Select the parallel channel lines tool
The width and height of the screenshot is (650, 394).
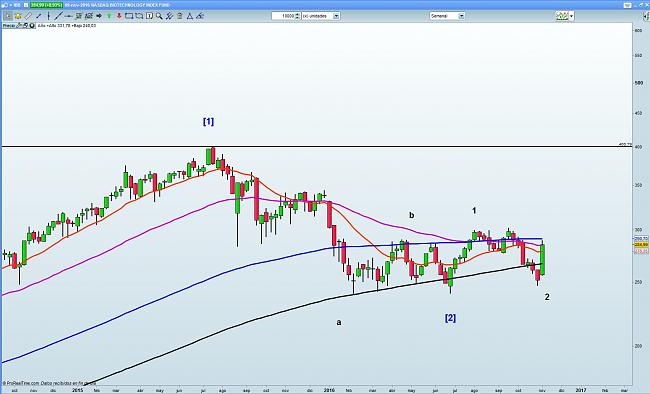click(169, 16)
